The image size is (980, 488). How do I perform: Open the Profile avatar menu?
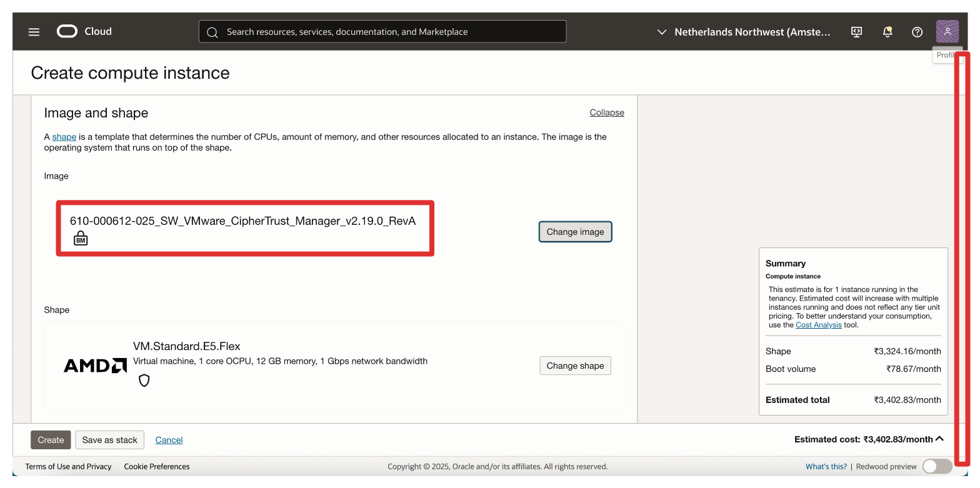coord(947,31)
